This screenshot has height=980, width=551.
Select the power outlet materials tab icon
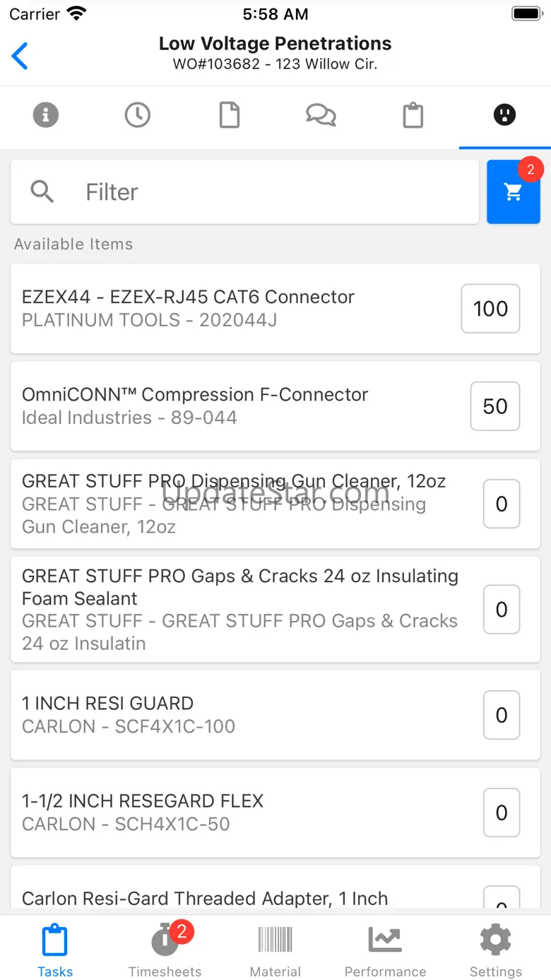pyautogui.click(x=504, y=115)
